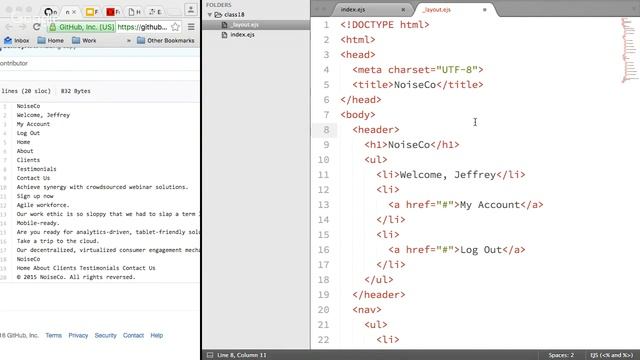Open the Terms footer link

pos(53,335)
